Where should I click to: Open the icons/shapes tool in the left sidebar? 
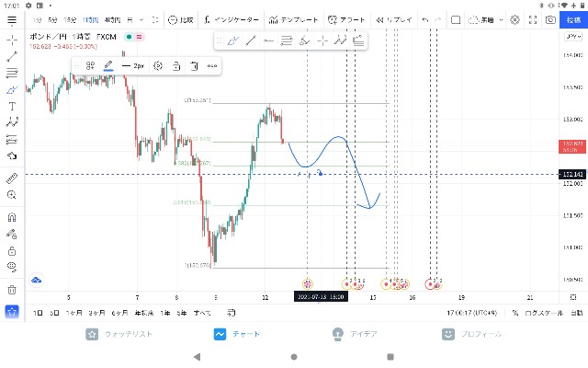12,155
